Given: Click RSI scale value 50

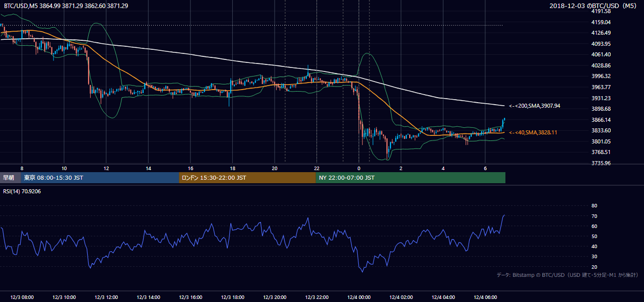Looking at the screenshot, I should [594, 236].
